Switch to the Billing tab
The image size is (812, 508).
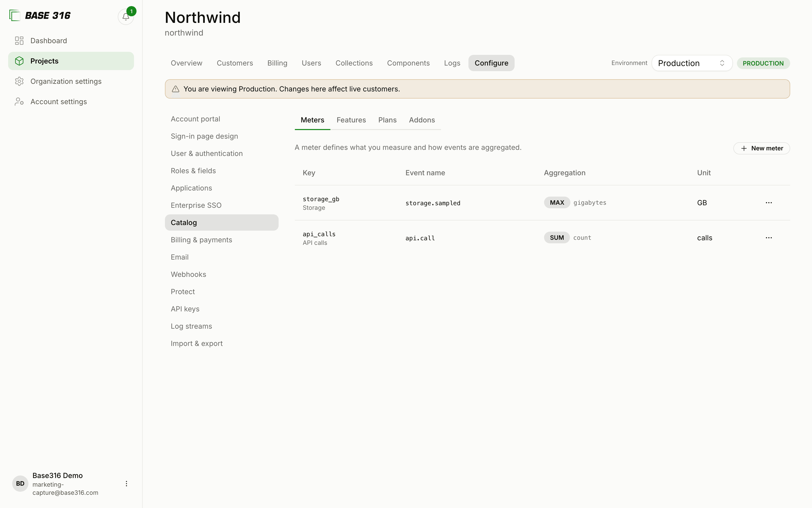click(x=277, y=63)
